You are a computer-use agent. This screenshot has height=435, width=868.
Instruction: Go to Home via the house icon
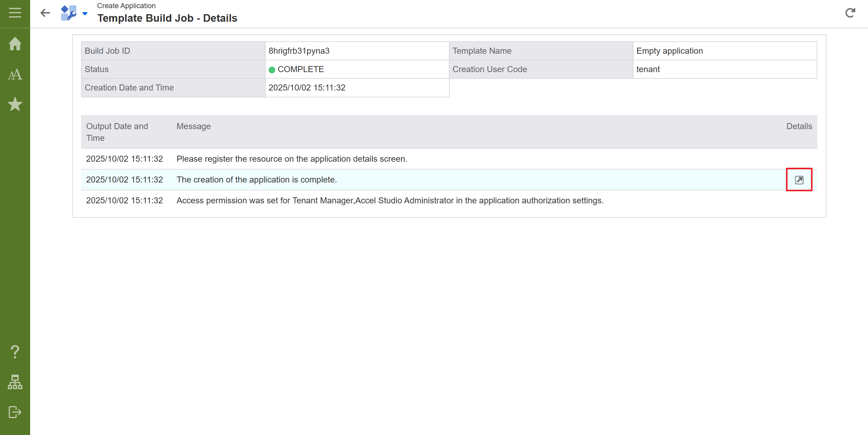pos(15,44)
